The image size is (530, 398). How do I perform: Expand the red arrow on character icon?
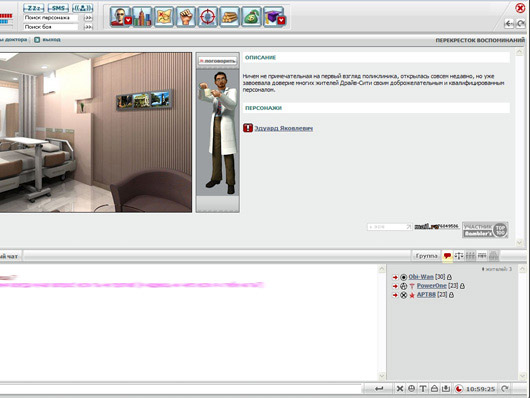point(128,21)
